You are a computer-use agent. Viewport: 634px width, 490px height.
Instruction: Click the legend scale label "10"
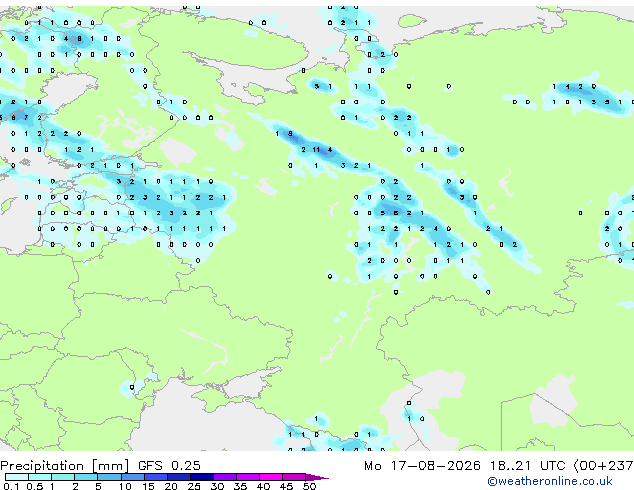[x=125, y=486]
